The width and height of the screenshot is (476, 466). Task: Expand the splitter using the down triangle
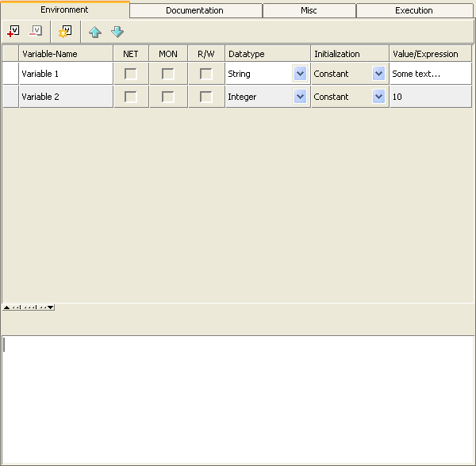coord(51,307)
